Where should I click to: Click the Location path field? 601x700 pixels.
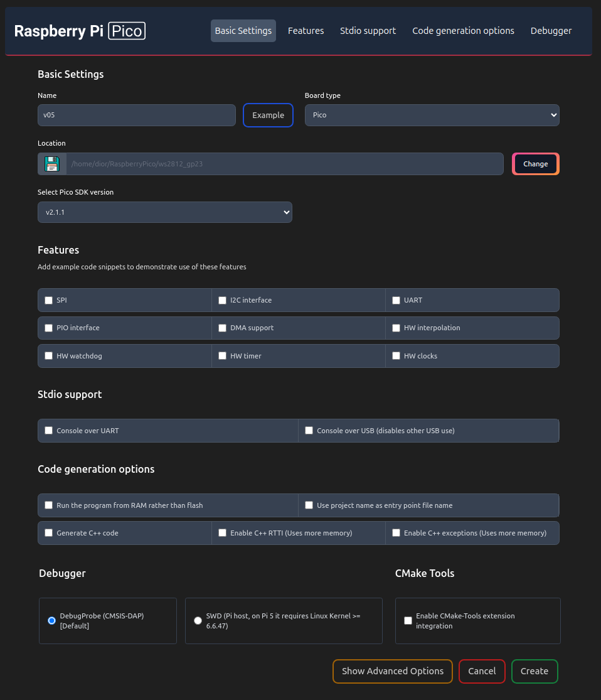(285, 164)
